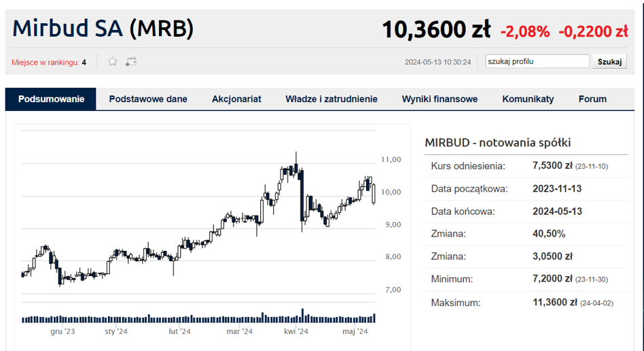Click the 9,00 price axis label

pyautogui.click(x=393, y=224)
